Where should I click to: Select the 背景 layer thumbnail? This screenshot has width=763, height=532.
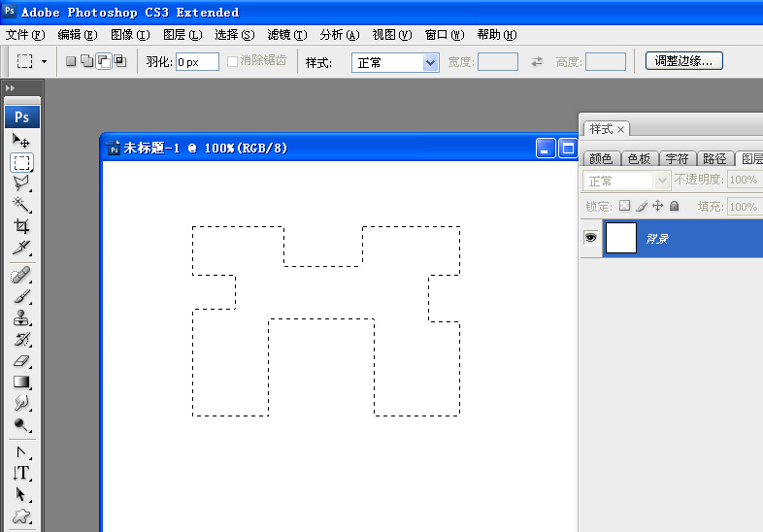coord(621,238)
